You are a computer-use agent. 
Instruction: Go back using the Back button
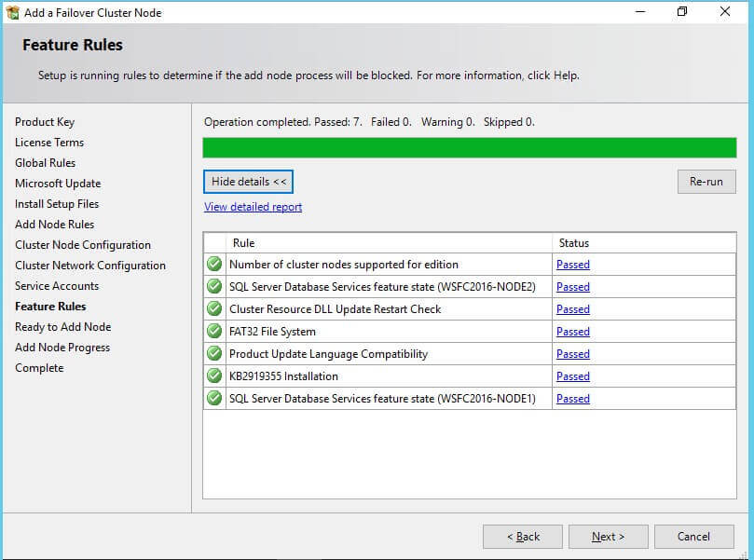(522, 537)
